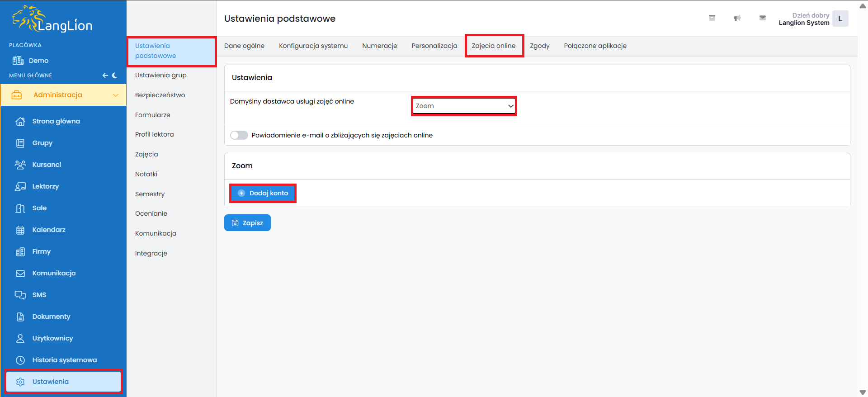
Task: Click the Kalendarz calendar icon
Action: [20, 230]
